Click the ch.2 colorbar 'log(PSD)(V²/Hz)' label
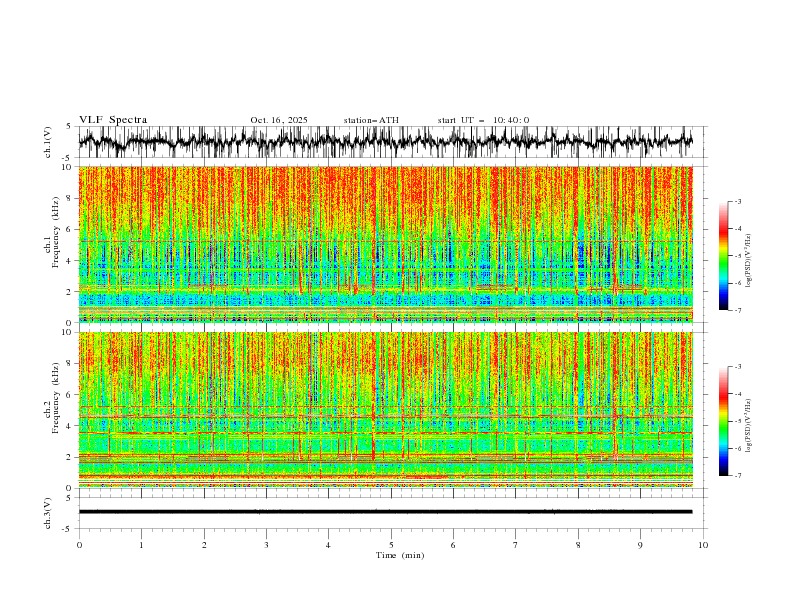Screen dimensions: 792x612 [749, 426]
